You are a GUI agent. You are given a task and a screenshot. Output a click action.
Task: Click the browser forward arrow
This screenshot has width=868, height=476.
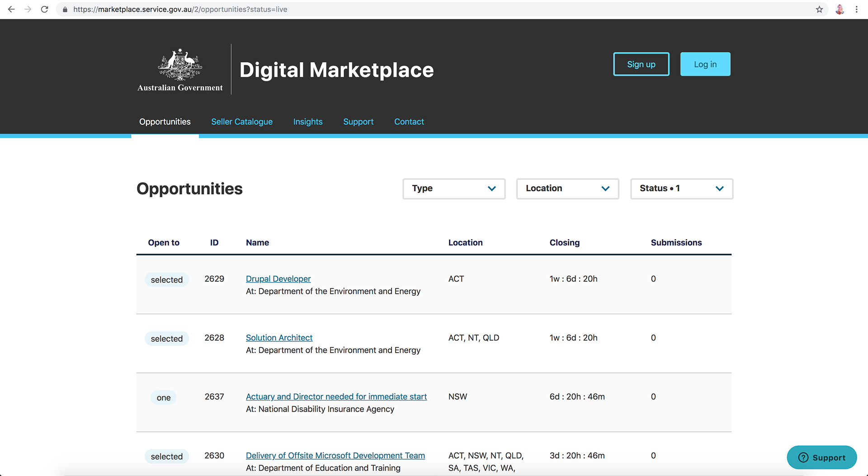coord(28,9)
